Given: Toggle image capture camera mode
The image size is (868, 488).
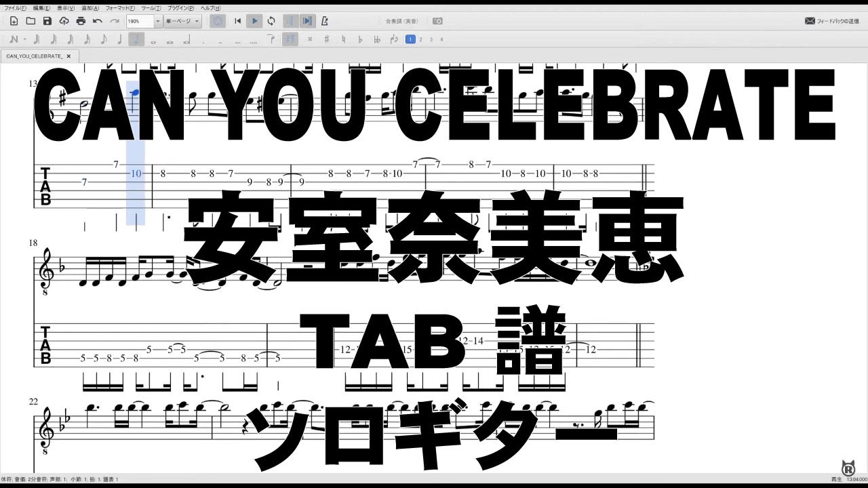Looking at the screenshot, I should 438,21.
